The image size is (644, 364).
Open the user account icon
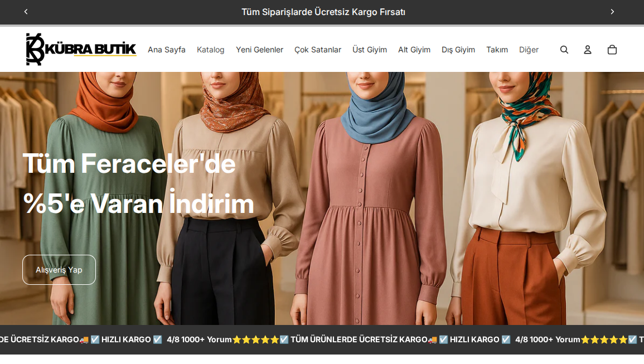(588, 50)
